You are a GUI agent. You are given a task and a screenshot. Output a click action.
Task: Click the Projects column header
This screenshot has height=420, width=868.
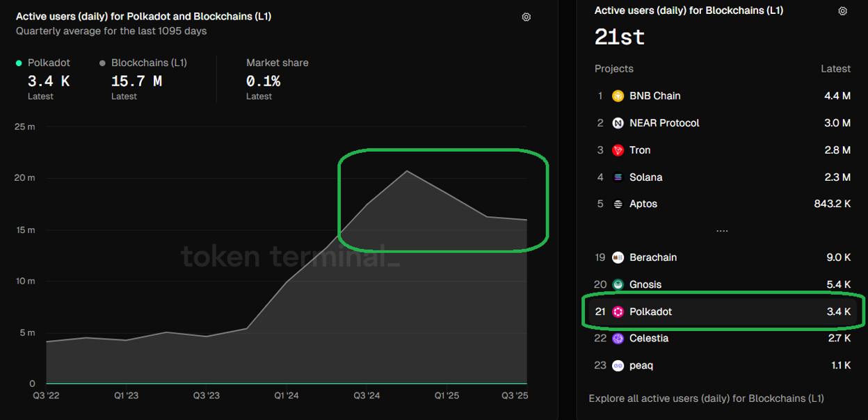[x=614, y=69]
